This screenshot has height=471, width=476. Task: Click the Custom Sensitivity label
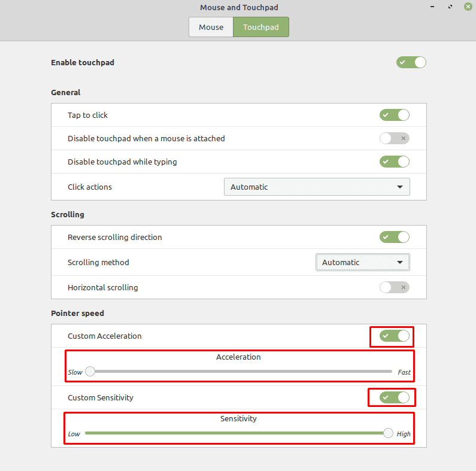coord(100,397)
